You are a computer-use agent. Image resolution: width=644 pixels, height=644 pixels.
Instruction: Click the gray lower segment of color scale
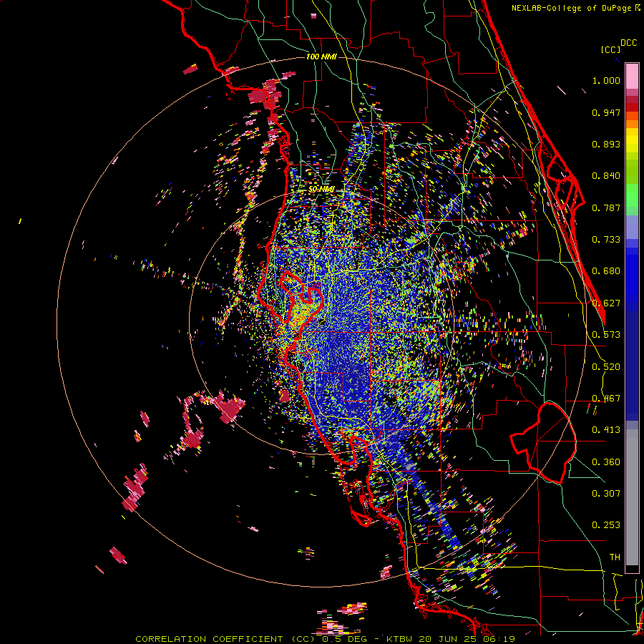(x=632, y=497)
